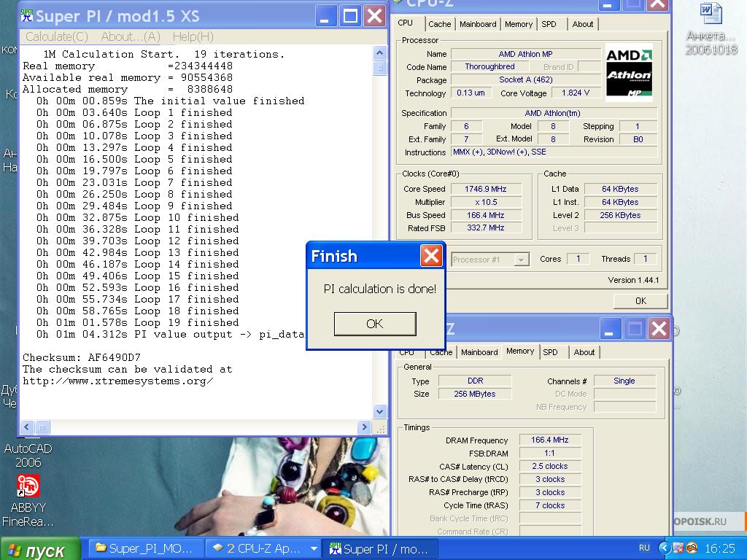Screen dimensions: 747x560
Task: Click OK in the Finish dialog
Action: 375,324
